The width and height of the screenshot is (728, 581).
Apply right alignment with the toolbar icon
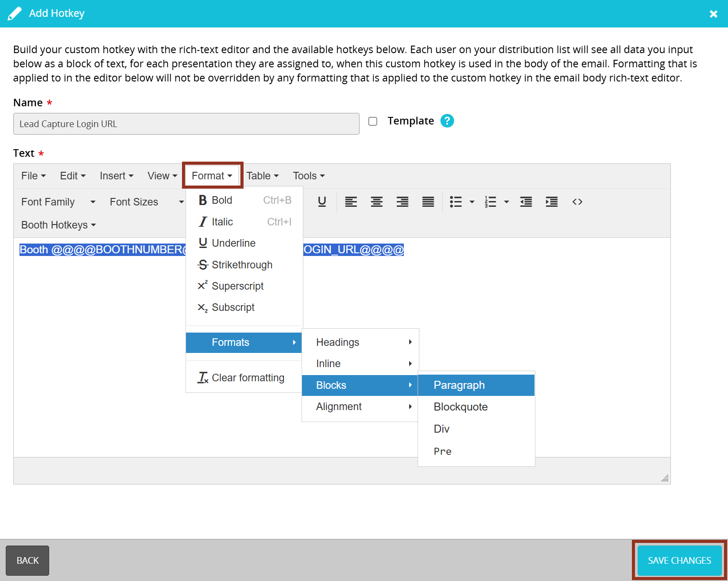402,201
